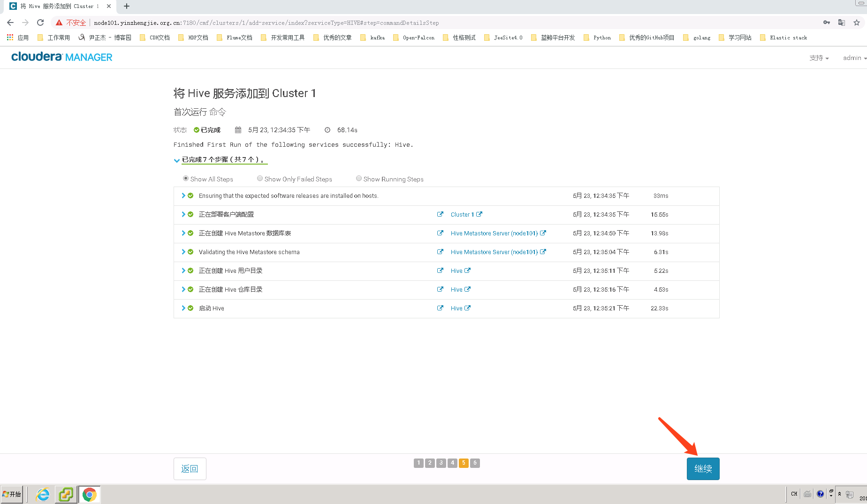The height and width of the screenshot is (504, 867).
Task: Click the CH language indicator in taskbar
Action: pyautogui.click(x=794, y=494)
